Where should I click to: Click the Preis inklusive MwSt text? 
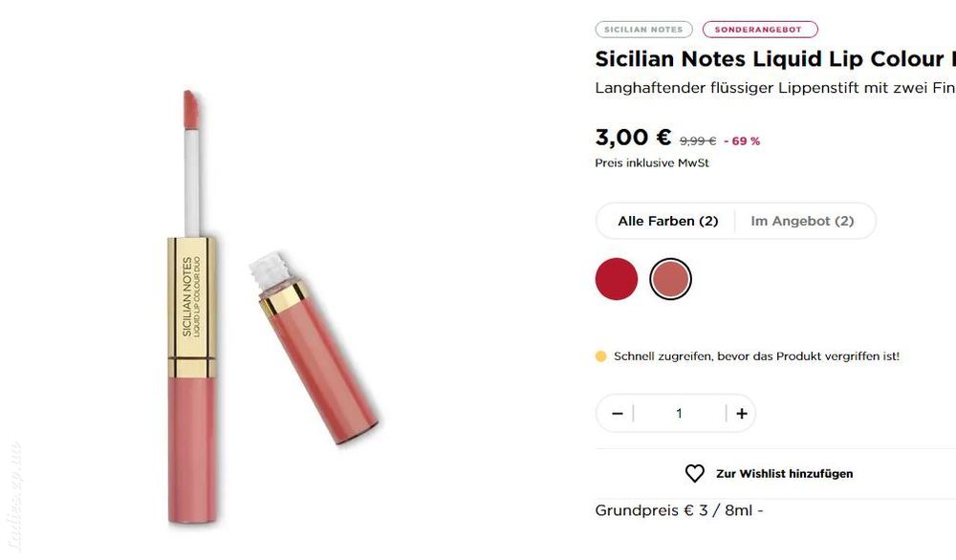coord(652,163)
